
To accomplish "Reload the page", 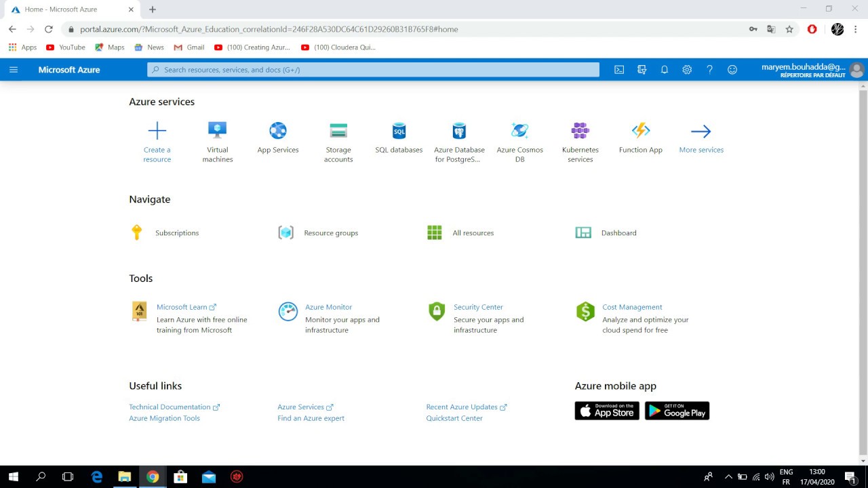I will [49, 29].
